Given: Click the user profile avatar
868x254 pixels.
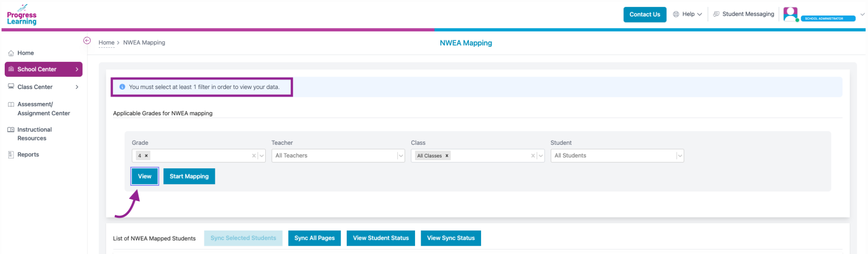Looking at the screenshot, I should 790,14.
